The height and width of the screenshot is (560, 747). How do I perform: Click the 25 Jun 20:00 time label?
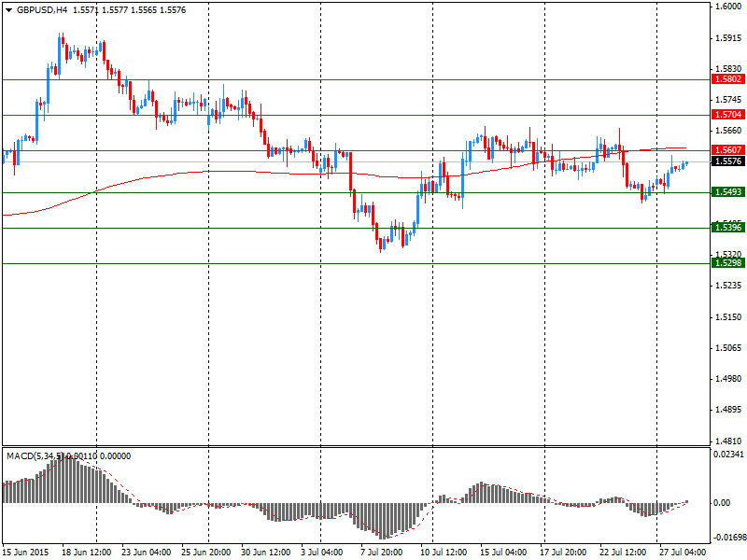click(206, 553)
